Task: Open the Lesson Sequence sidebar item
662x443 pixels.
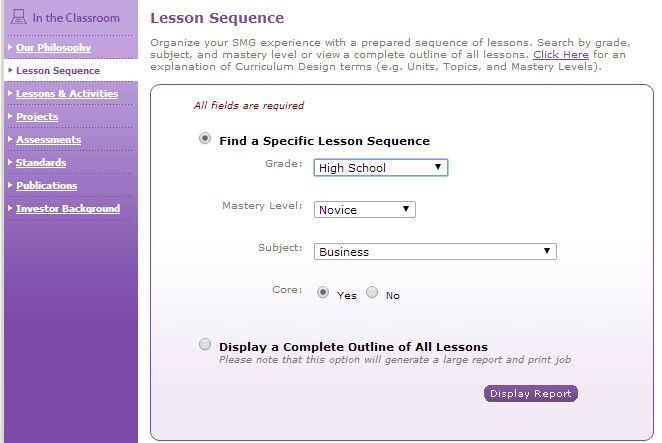Action: 58,71
